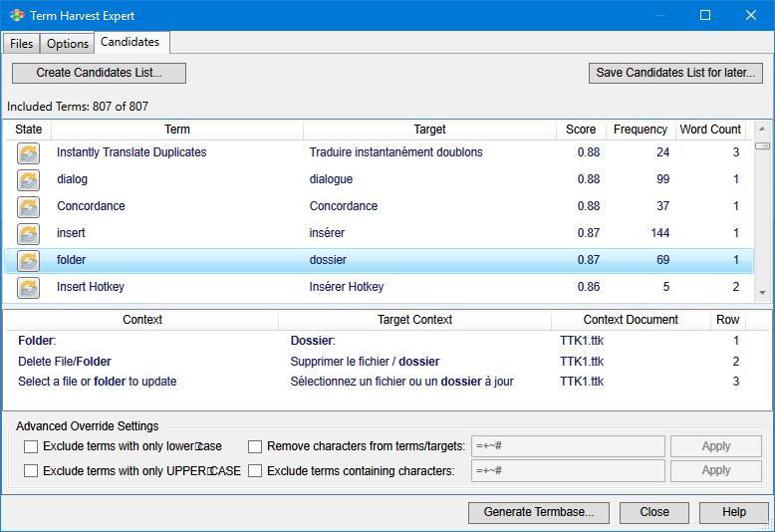The image size is (775, 532).
Task: Switch to the Files tab
Action: pos(21,44)
